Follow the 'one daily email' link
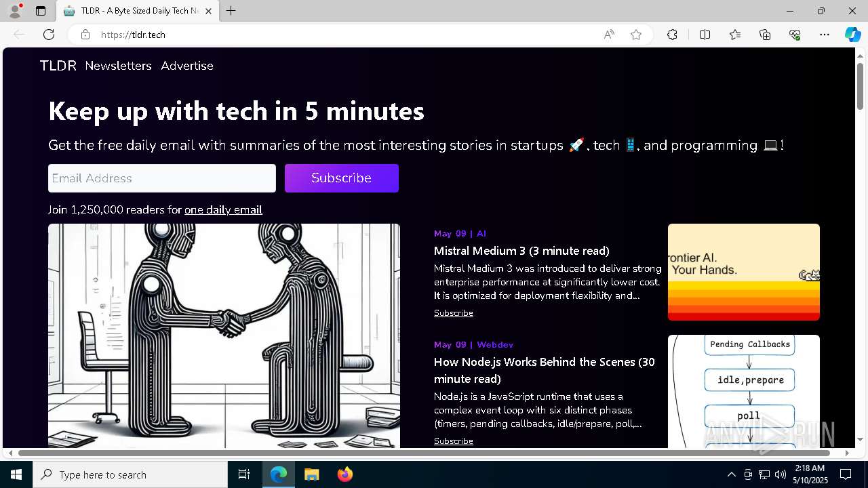The width and height of the screenshot is (868, 488). 223,210
